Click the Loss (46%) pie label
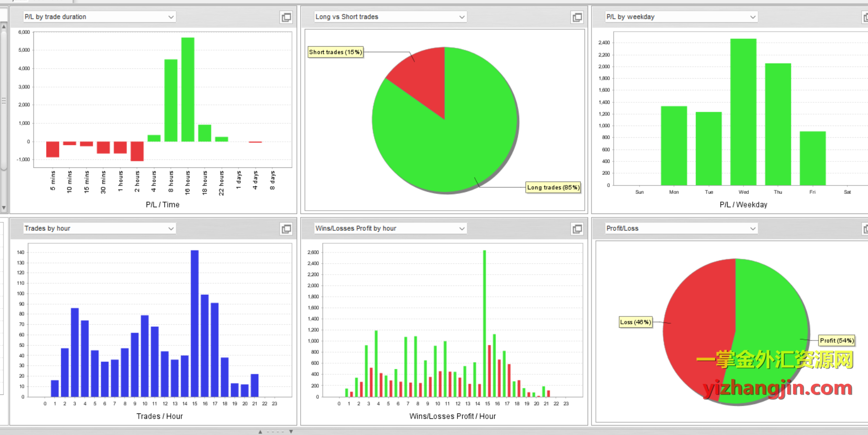 click(x=635, y=322)
